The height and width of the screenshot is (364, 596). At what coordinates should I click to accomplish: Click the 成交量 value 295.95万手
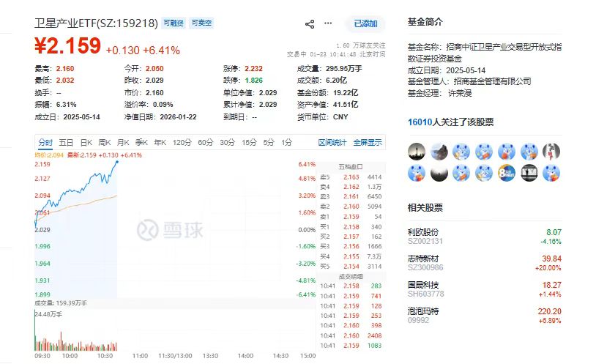tap(343, 68)
